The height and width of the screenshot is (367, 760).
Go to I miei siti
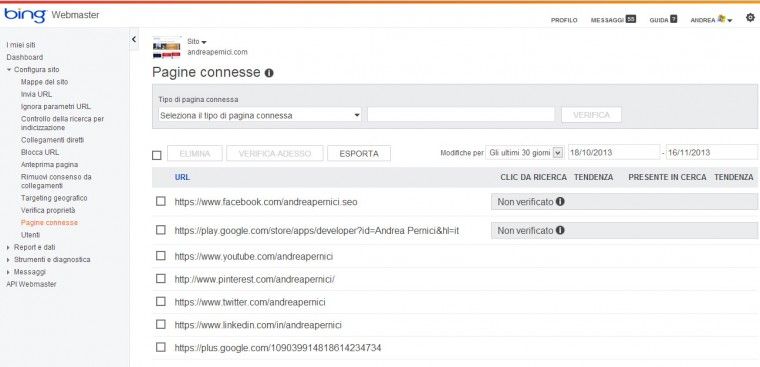[x=21, y=45]
